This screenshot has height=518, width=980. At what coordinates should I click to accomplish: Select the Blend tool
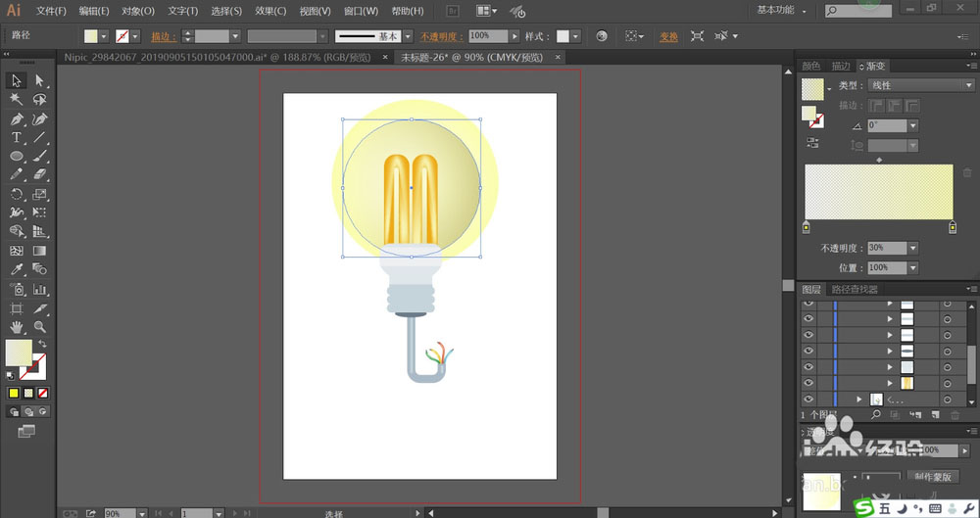tap(40, 269)
